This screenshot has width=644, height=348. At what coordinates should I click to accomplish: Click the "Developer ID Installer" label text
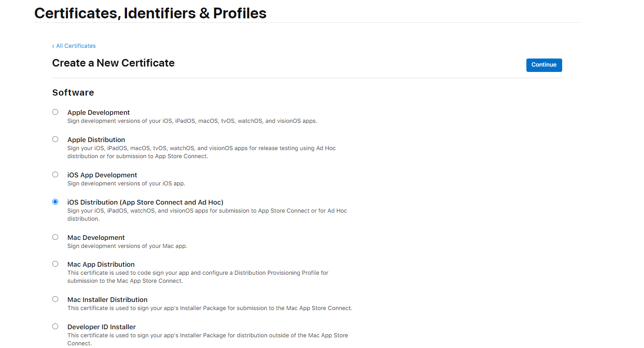(102, 327)
